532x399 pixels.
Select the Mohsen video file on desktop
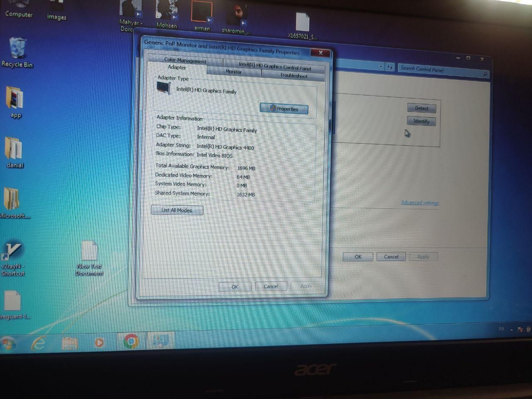pyautogui.click(x=166, y=15)
